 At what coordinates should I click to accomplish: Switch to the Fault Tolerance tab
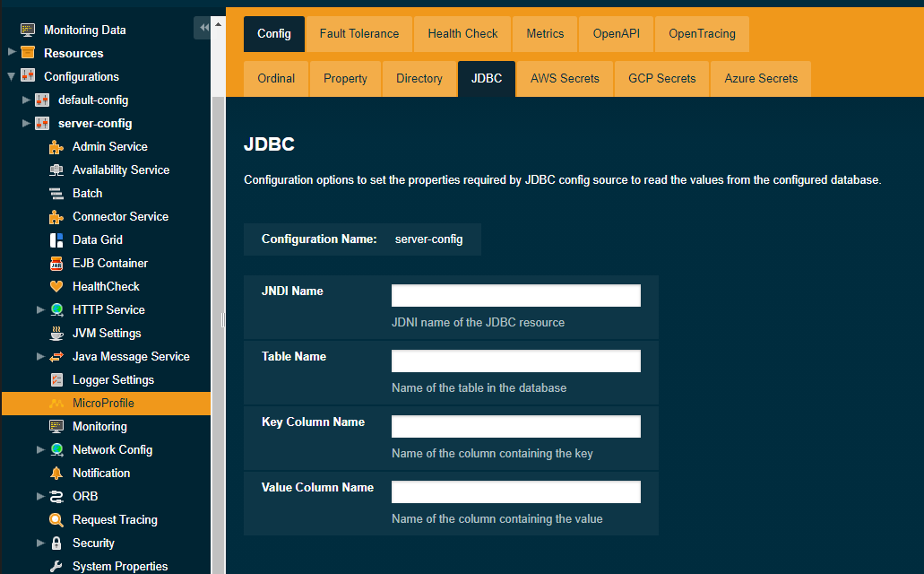pyautogui.click(x=359, y=34)
